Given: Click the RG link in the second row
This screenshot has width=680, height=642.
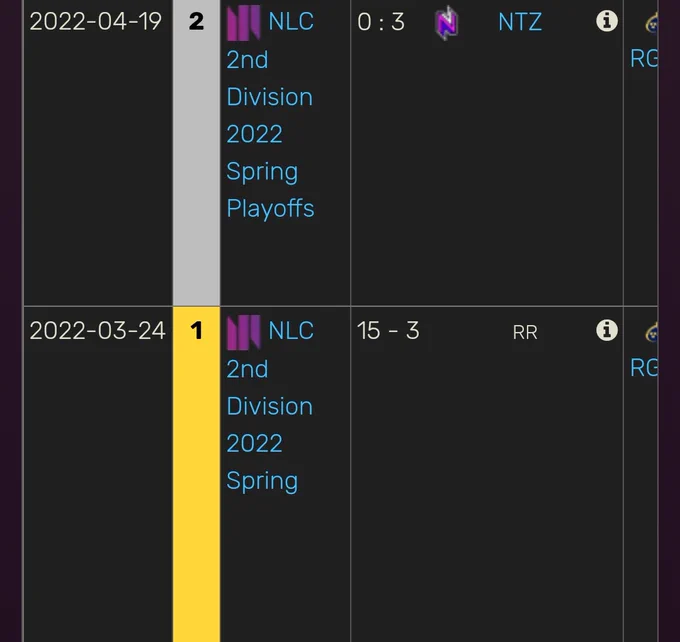Looking at the screenshot, I should tap(644, 368).
